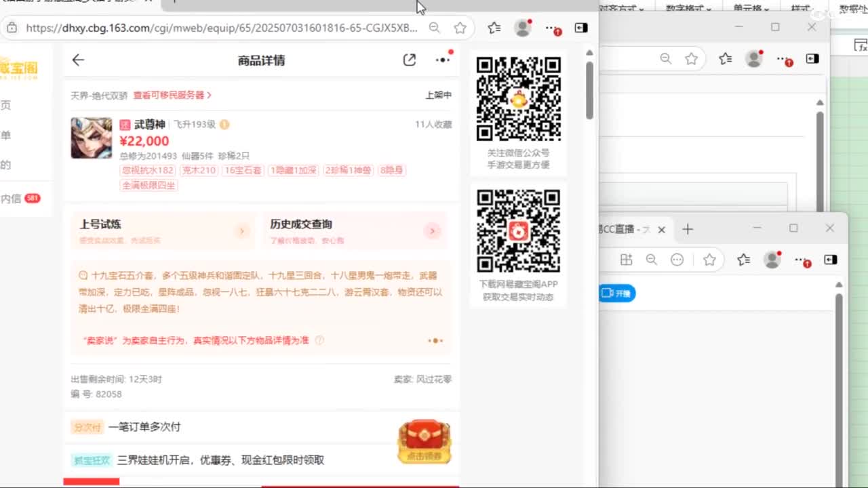This screenshot has height=488, width=868.
Task: Click zoom out magnifier in CC直播 browser window
Action: pos(652,260)
